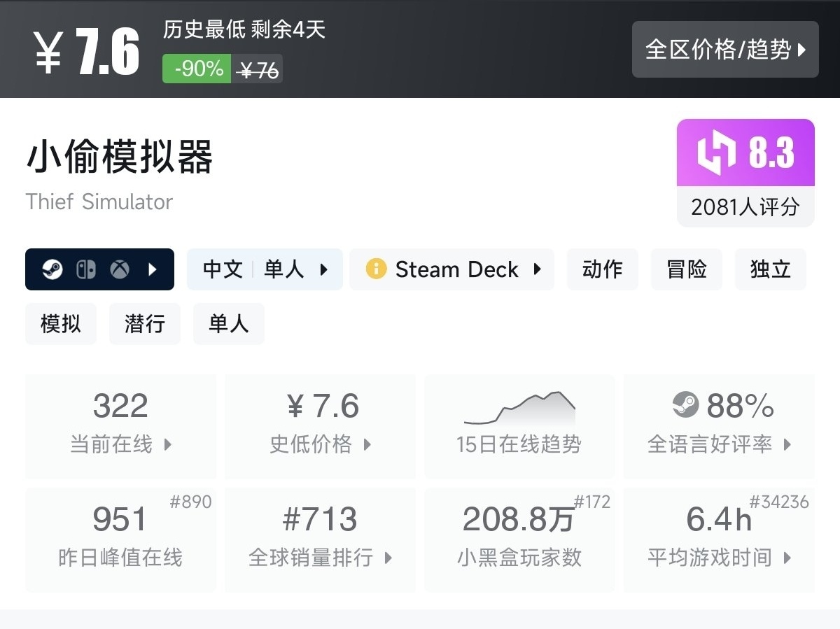Screen dimensions: 840x629
Task: Click the 历史最低 剩余4天 label
Action: [244, 29]
